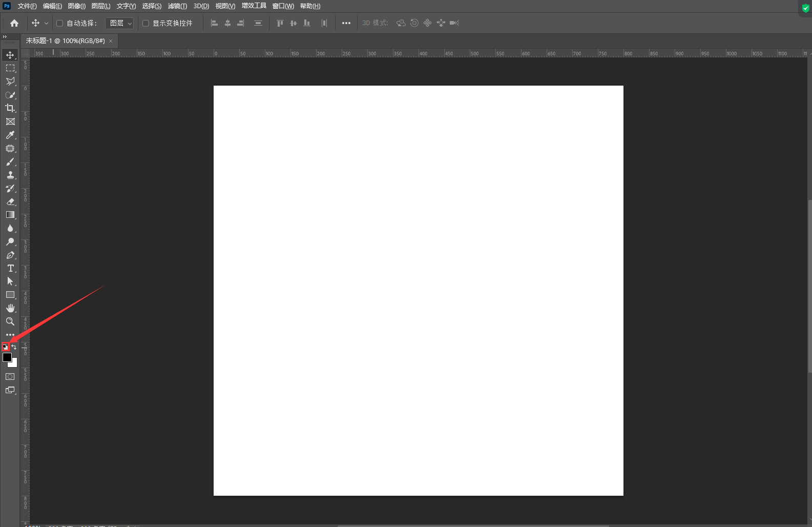Open the foreground color picker
This screenshot has height=527, width=812.
pyautogui.click(x=7, y=357)
